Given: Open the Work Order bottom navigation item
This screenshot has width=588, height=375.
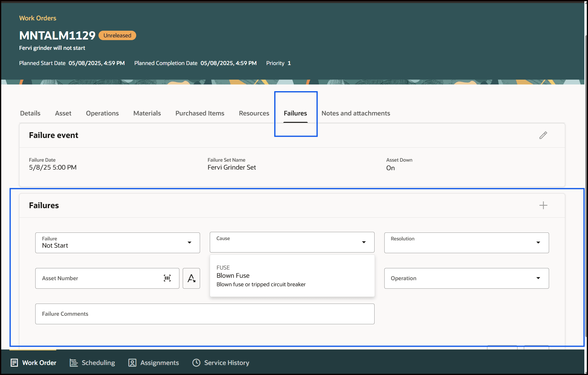Looking at the screenshot, I should tap(34, 363).
